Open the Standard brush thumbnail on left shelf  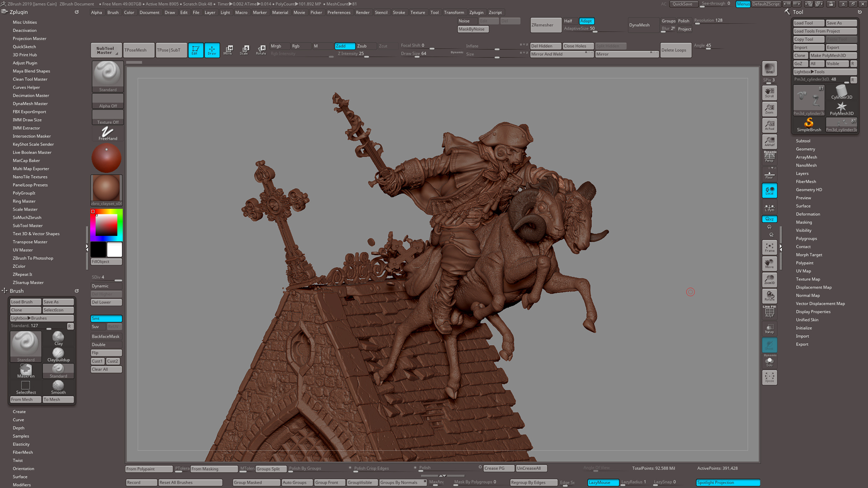coord(108,76)
